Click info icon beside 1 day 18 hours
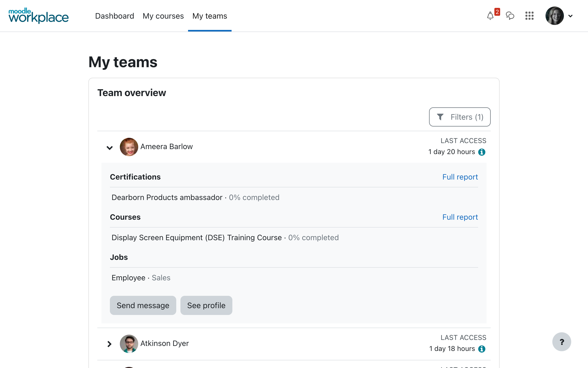The image size is (588, 368). click(482, 349)
